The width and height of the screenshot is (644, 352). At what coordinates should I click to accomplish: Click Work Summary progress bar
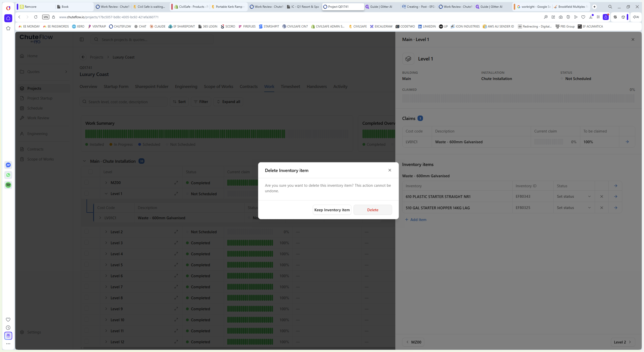(x=216, y=134)
